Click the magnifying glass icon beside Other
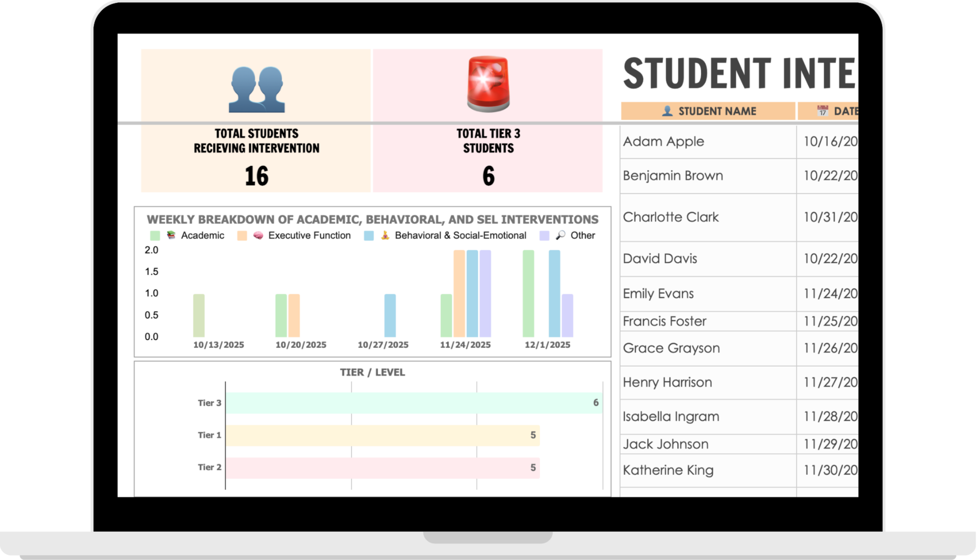Screen dimensions: 977x560 click(x=561, y=235)
